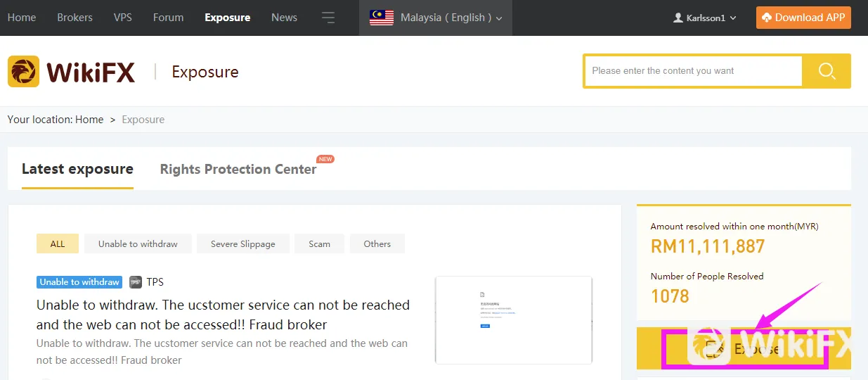Go to the Home nav item

coord(22,18)
